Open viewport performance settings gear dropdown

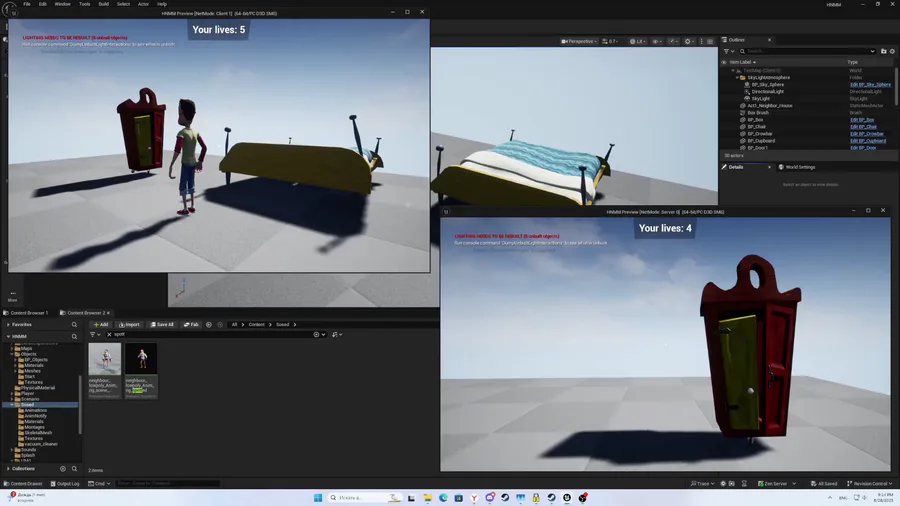689,41
